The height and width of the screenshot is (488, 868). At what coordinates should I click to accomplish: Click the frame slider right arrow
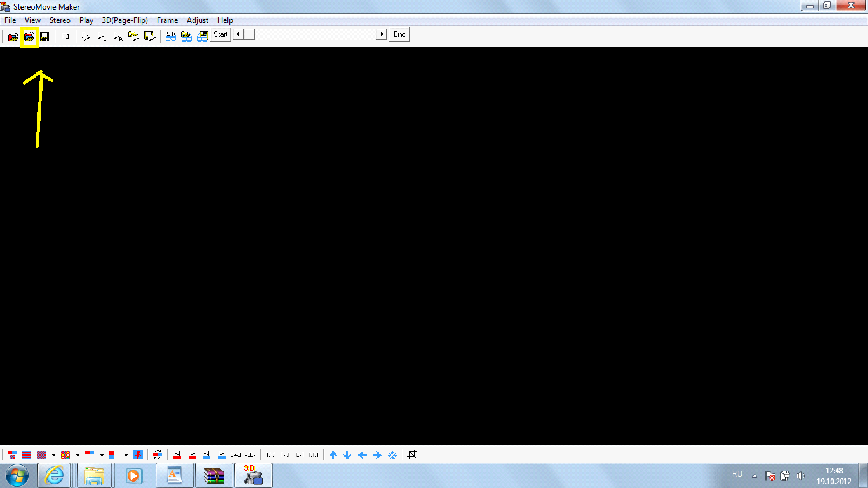[x=382, y=34]
